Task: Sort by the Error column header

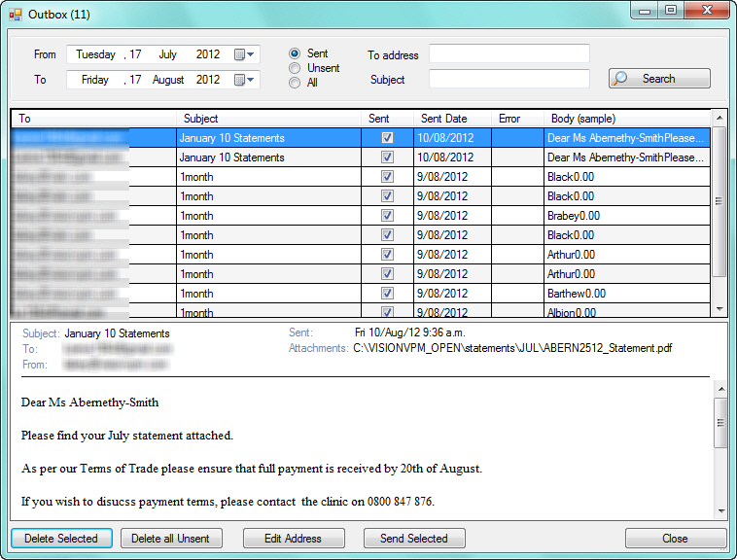Action: pos(517,119)
